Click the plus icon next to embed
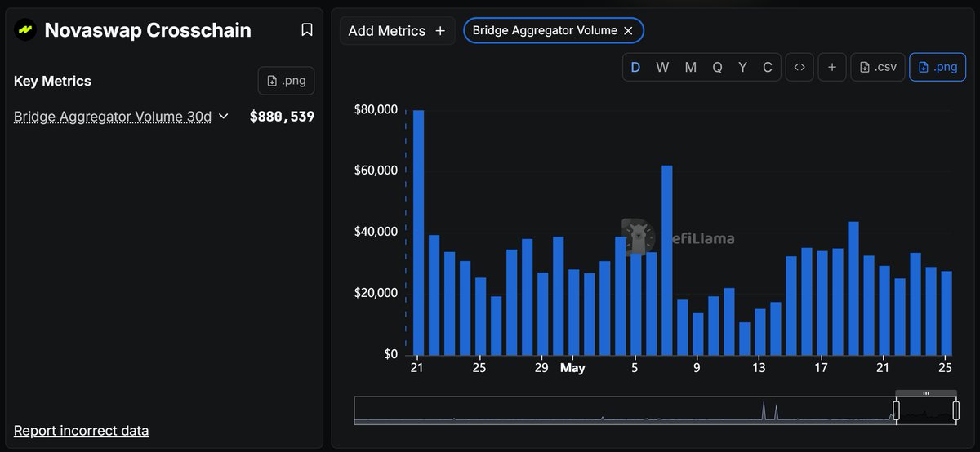 pyautogui.click(x=831, y=67)
